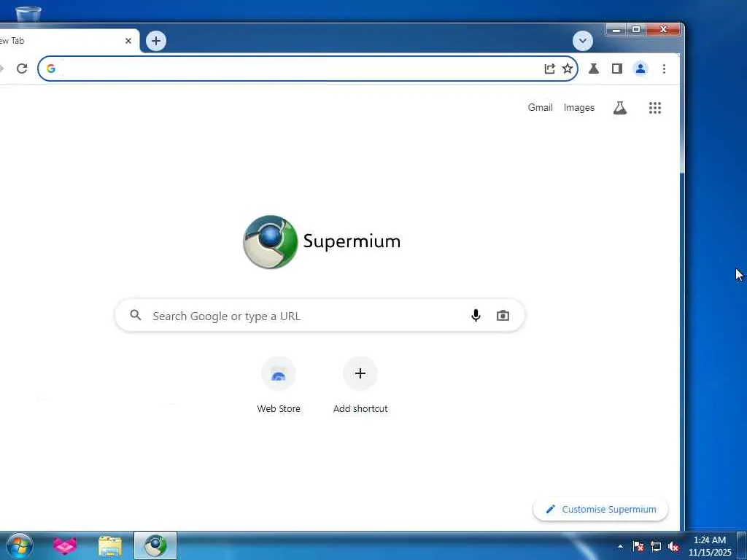Open the profile avatar menu
This screenshot has width=747, height=560.
[x=640, y=69]
